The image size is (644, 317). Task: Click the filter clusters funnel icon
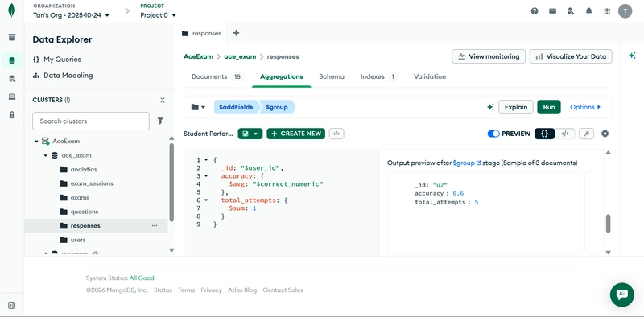pyautogui.click(x=160, y=121)
